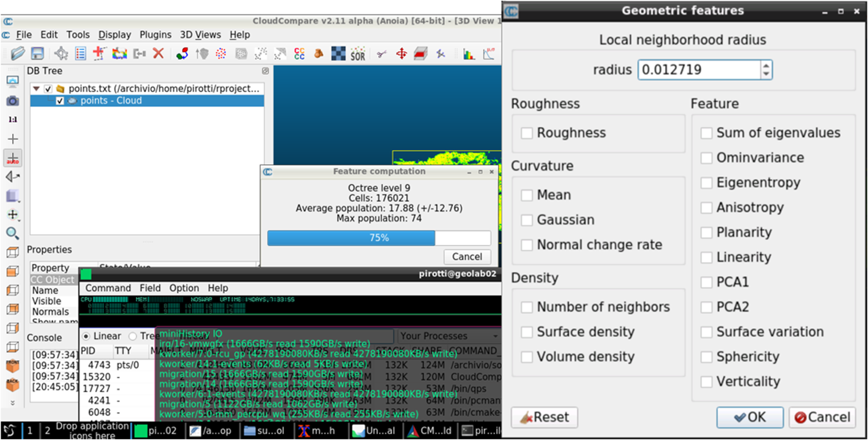Open the Tools menu
Image resolution: width=868 pixels, height=440 pixels.
point(78,35)
